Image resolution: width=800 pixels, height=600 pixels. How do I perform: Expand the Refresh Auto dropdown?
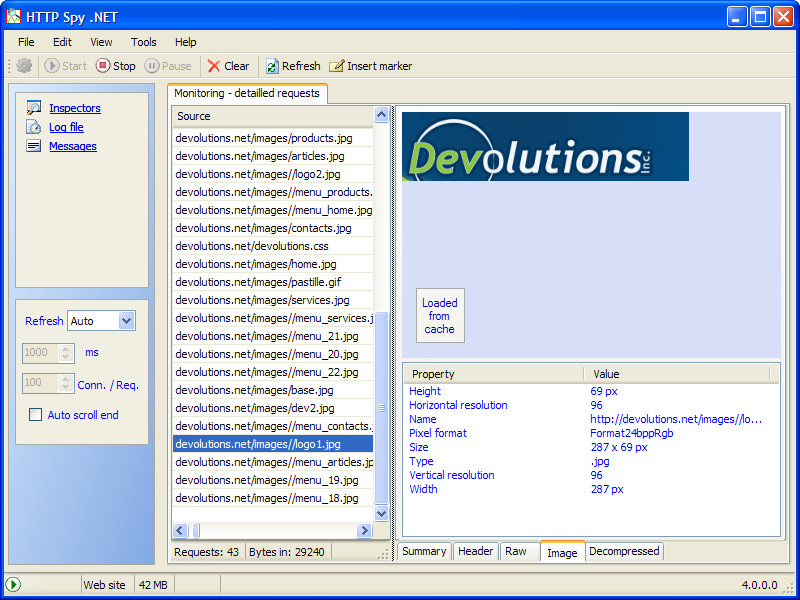pyautogui.click(x=127, y=321)
